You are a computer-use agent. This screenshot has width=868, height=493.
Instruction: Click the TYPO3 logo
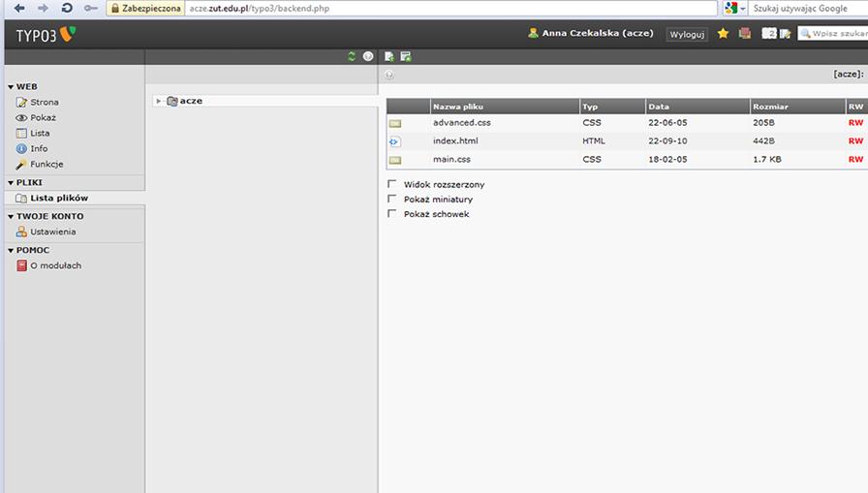(46, 35)
